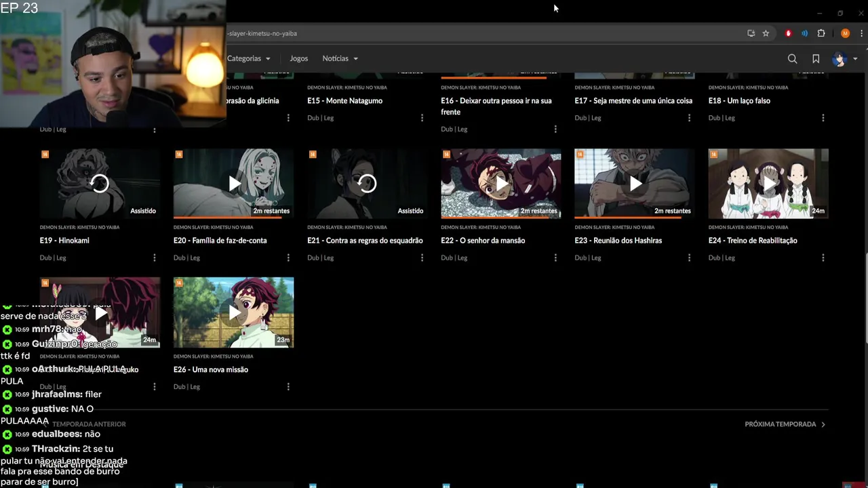This screenshot has width=868, height=488.
Task: Open the browser three-dot menu
Action: tap(862, 33)
